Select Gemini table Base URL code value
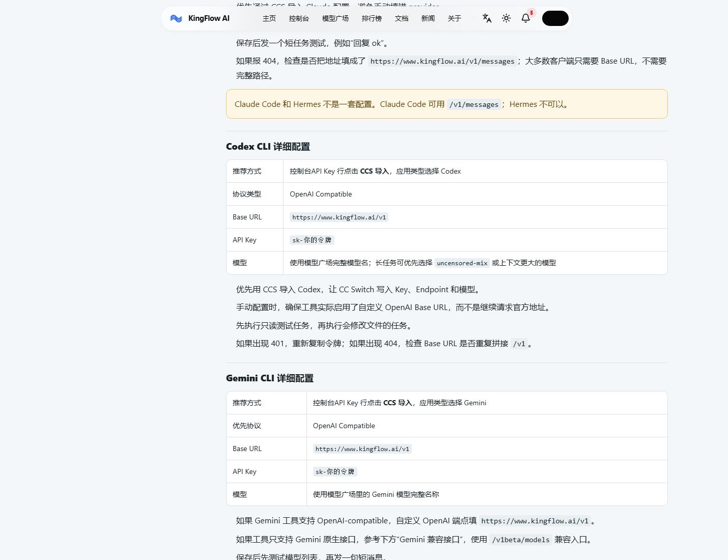Screen dimensions: 728x560 [362, 449]
